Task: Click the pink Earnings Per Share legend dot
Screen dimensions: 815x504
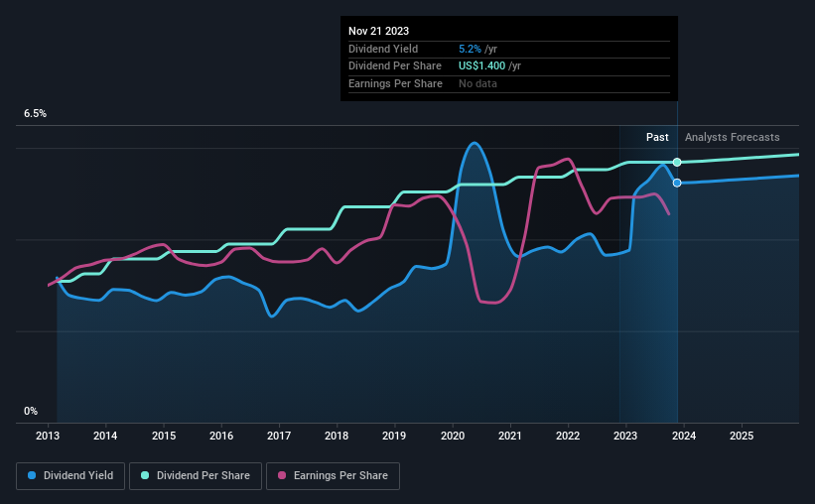Action: point(282,475)
